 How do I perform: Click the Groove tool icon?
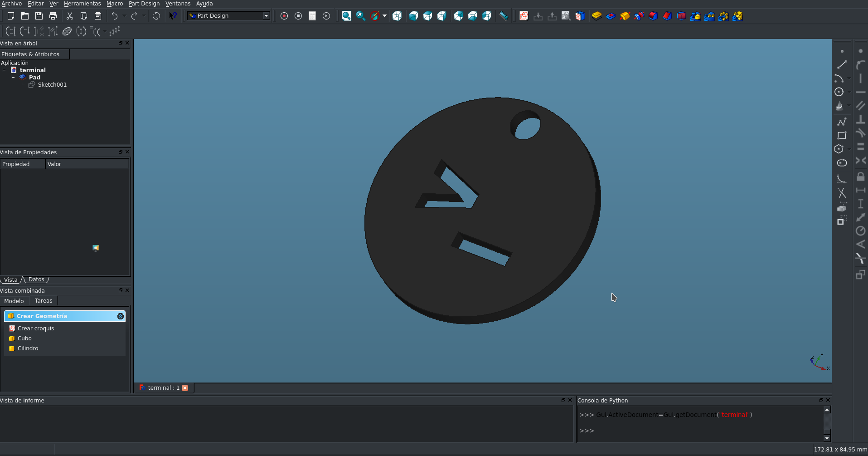(x=639, y=16)
